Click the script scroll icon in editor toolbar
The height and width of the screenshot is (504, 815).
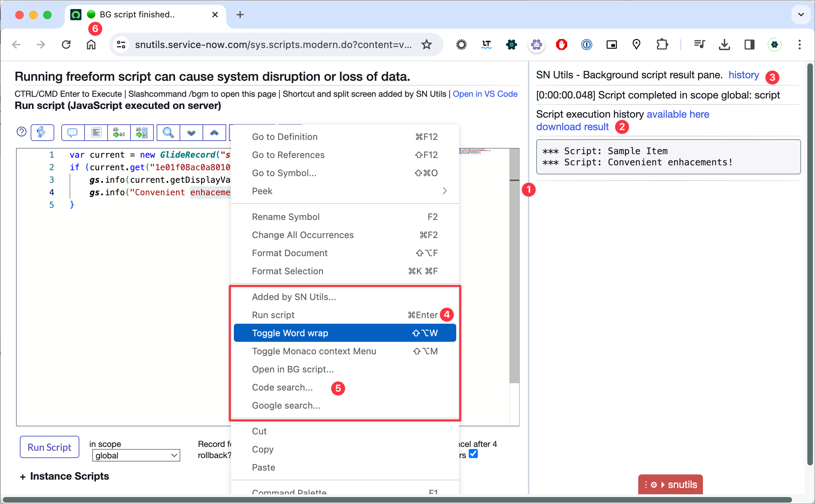pyautogui.click(x=42, y=132)
